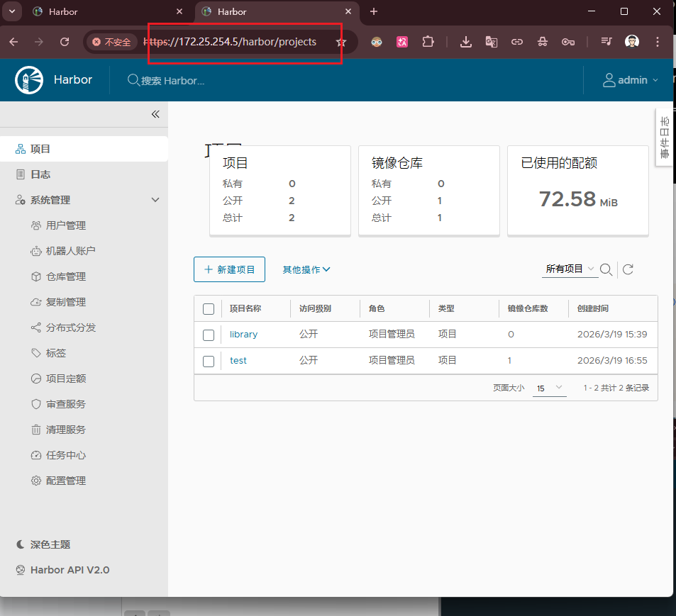676x616 pixels.
Task: Open the extensions puzzle icon
Action: pos(428,42)
